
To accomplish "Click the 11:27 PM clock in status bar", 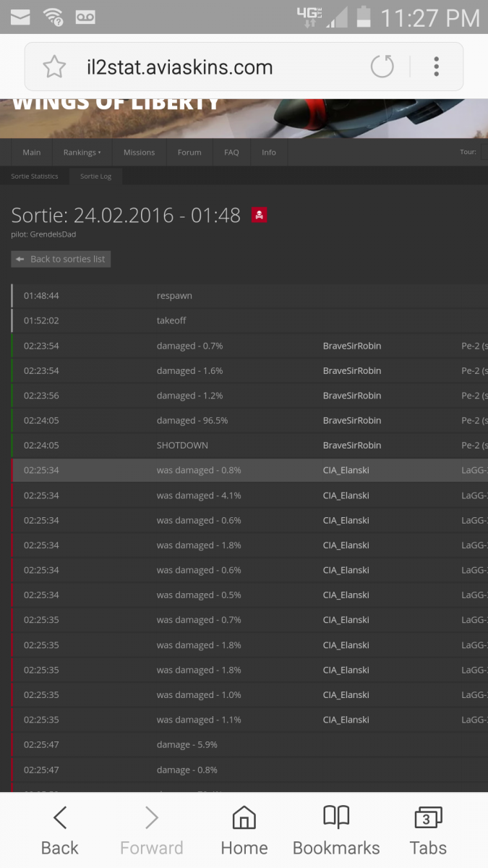I will click(x=429, y=17).
